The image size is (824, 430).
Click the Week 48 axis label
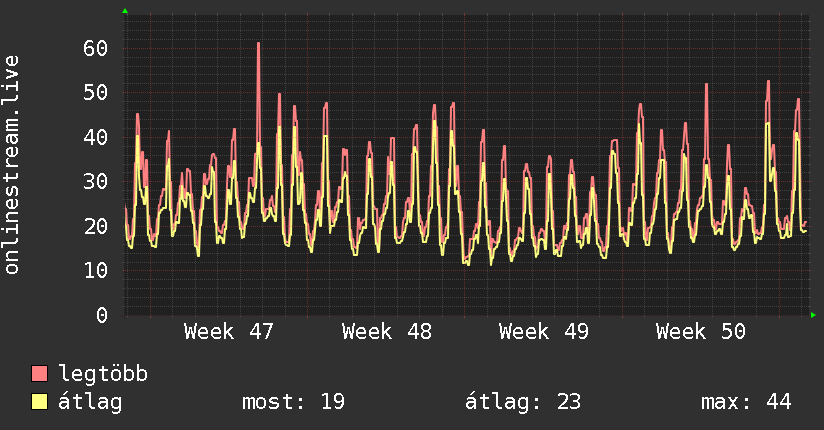point(386,331)
